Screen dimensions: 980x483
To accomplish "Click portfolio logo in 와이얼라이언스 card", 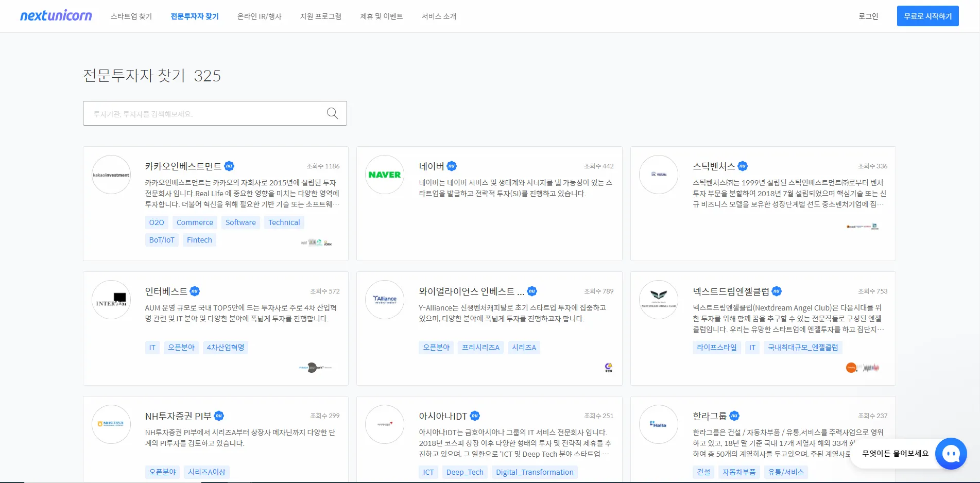I will 609,368.
